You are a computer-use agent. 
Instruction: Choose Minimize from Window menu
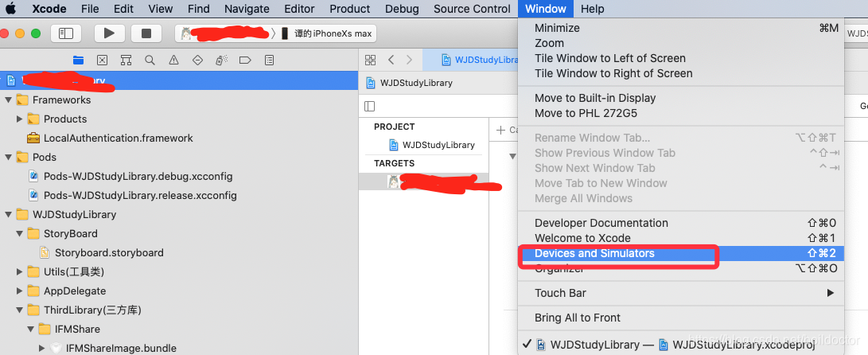click(681, 28)
